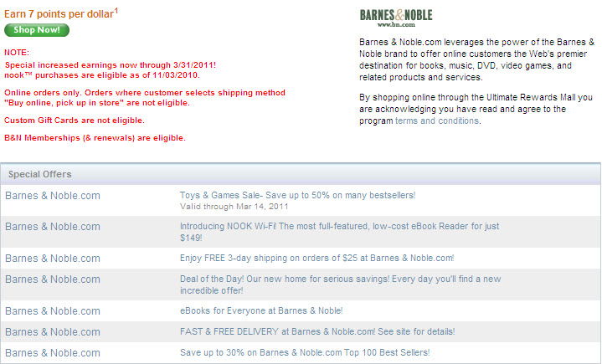The image size is (602, 364).
Task: Open Introducing NOOK Wi-Fi offer link
Action: (x=339, y=232)
